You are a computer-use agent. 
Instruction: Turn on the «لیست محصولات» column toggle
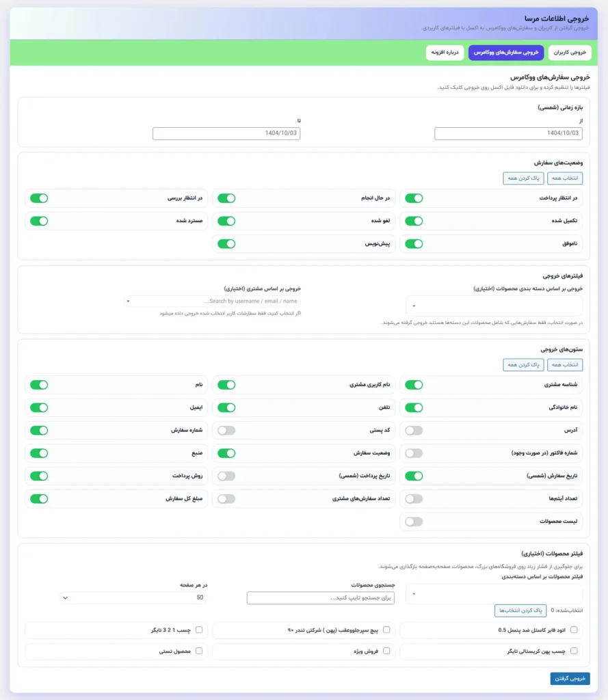tap(414, 521)
